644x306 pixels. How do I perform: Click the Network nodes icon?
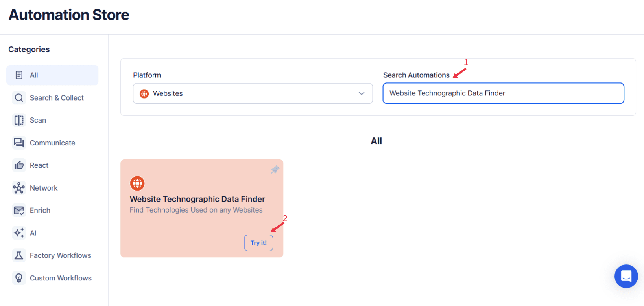click(x=18, y=188)
